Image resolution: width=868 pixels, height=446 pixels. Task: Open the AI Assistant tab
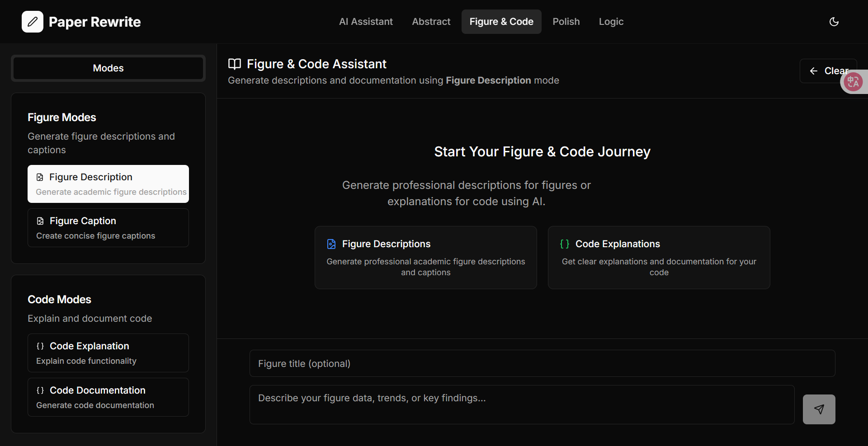[366, 22]
